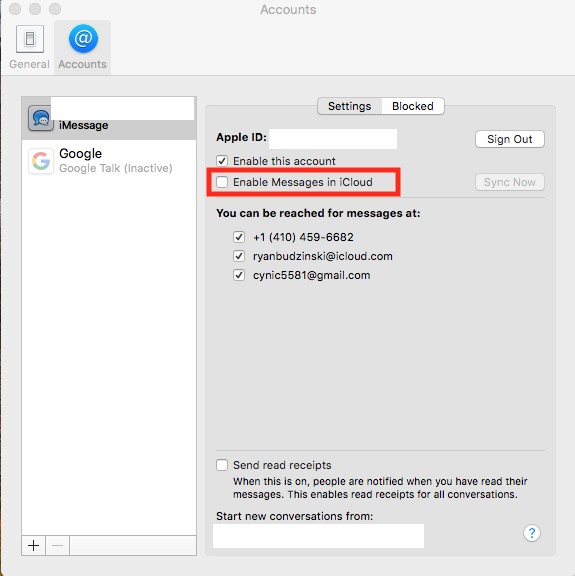Click the Sync Now button
The width and height of the screenshot is (575, 576).
pos(510,182)
